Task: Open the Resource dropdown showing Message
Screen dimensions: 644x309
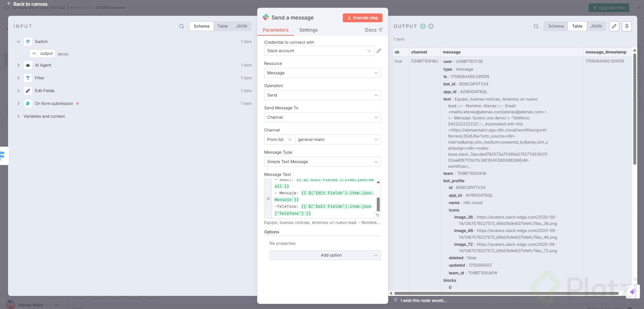Action: pyautogui.click(x=322, y=73)
